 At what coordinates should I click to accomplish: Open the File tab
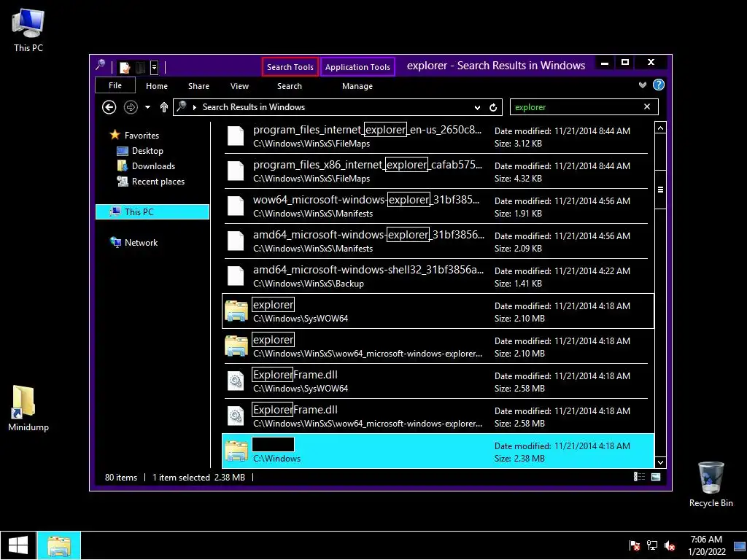point(115,85)
